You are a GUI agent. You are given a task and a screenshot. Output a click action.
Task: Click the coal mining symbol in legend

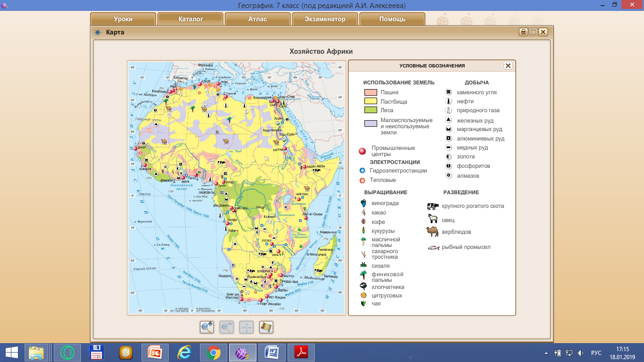point(449,92)
